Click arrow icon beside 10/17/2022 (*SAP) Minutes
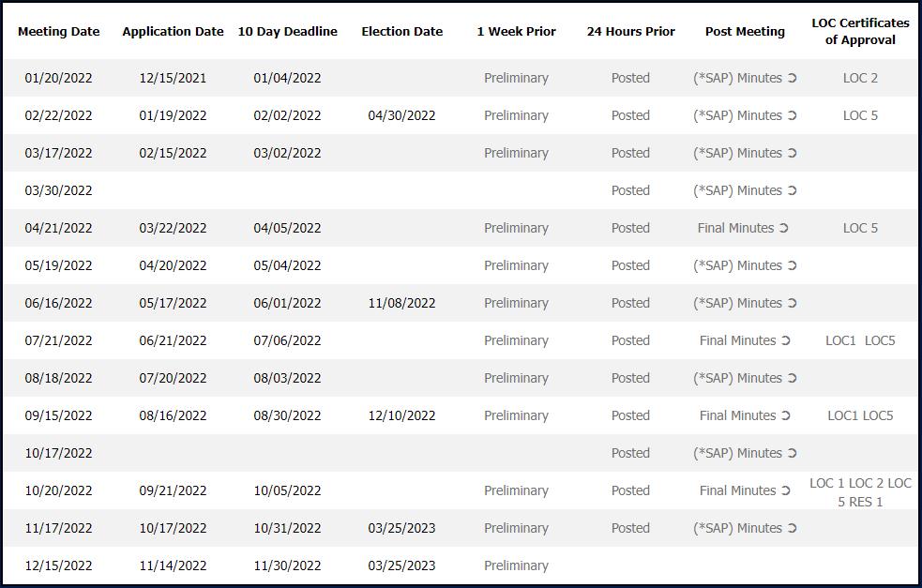922x588 pixels. (x=792, y=453)
